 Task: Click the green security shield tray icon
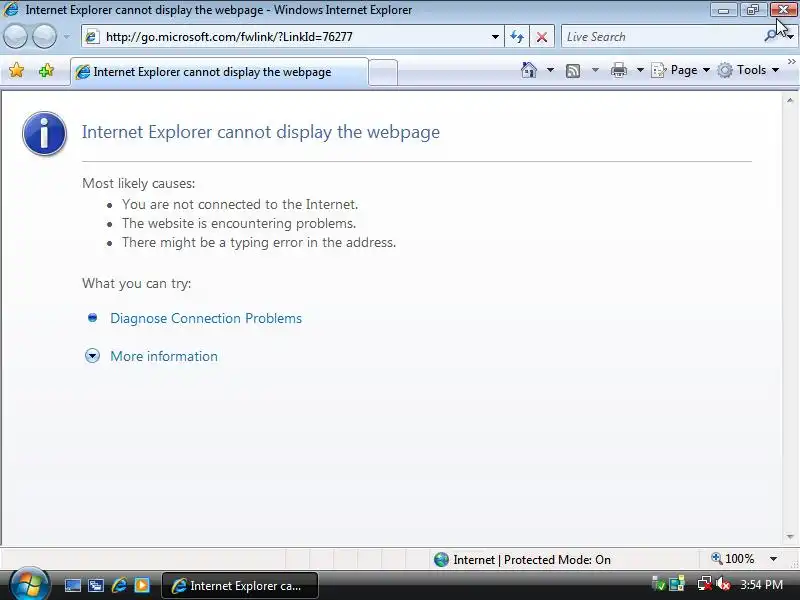(x=659, y=584)
